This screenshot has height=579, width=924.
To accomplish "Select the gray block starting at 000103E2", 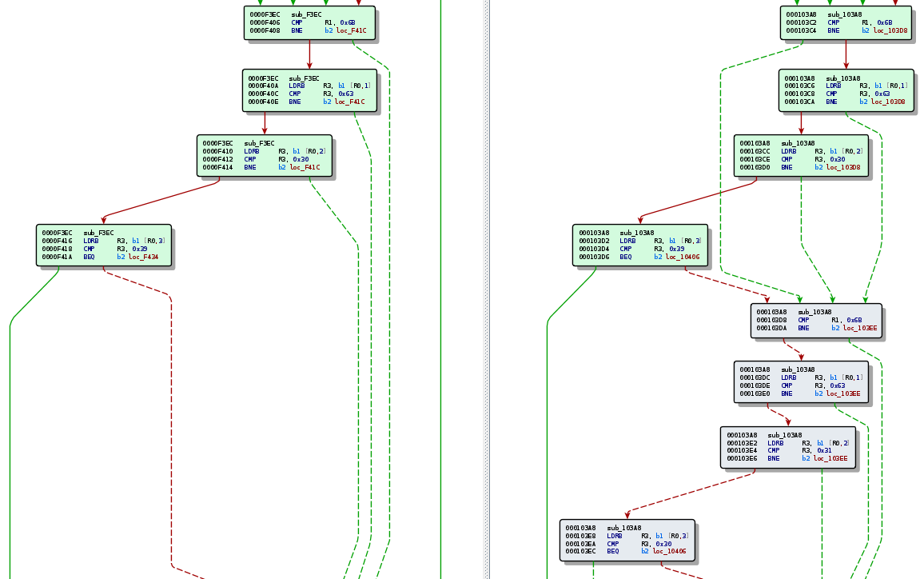I will coord(787,447).
